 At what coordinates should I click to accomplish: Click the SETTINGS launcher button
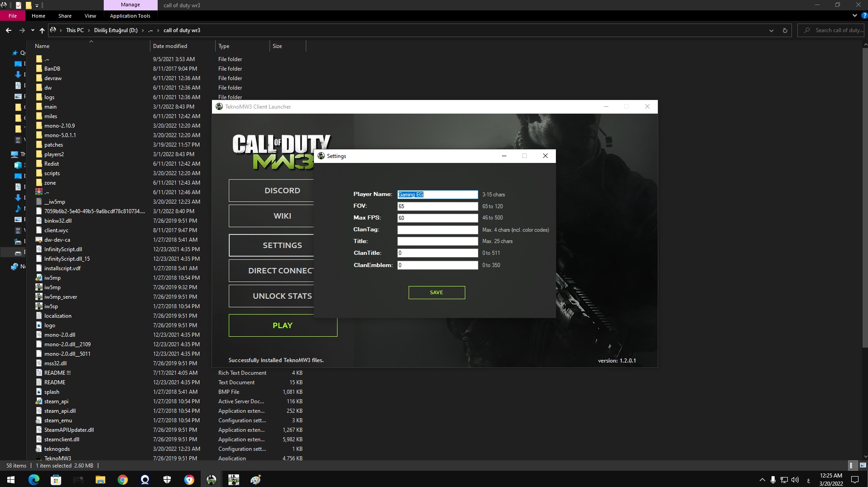tap(271, 245)
